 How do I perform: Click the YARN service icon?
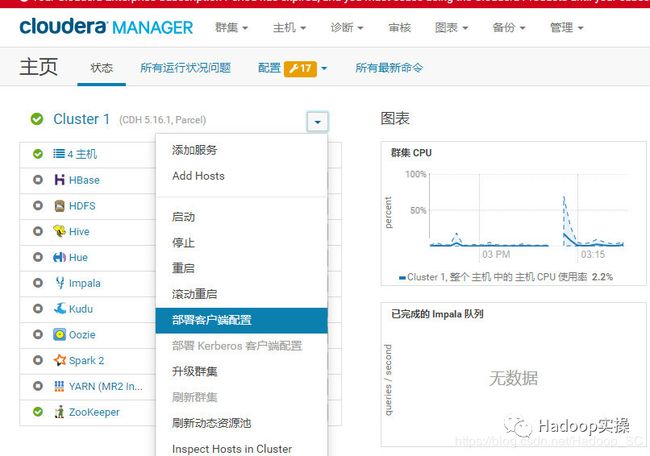[59, 386]
